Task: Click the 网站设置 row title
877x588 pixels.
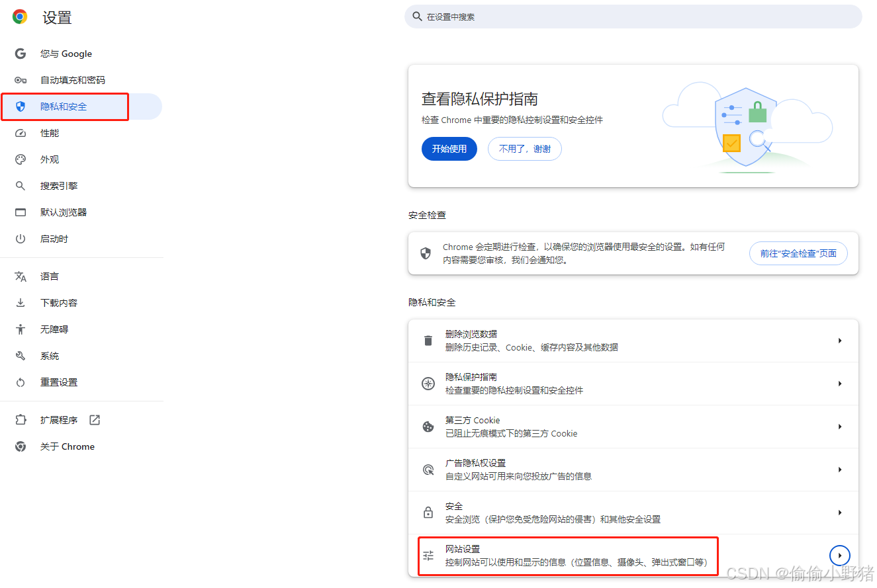Action: coord(463,549)
